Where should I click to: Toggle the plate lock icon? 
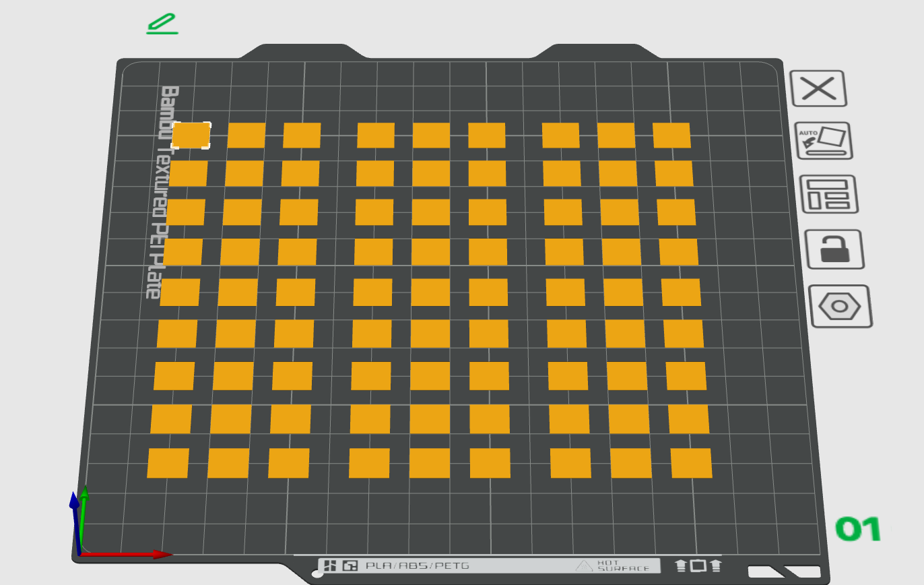(x=836, y=249)
